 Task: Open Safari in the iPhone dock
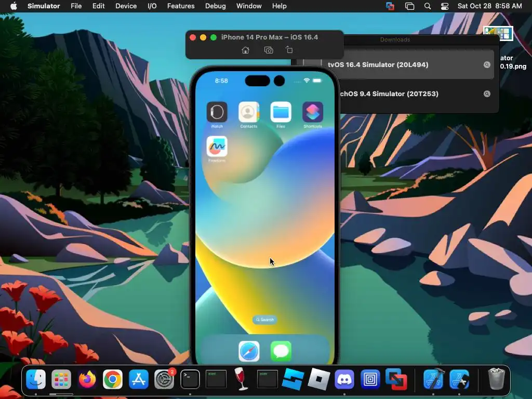(249, 351)
